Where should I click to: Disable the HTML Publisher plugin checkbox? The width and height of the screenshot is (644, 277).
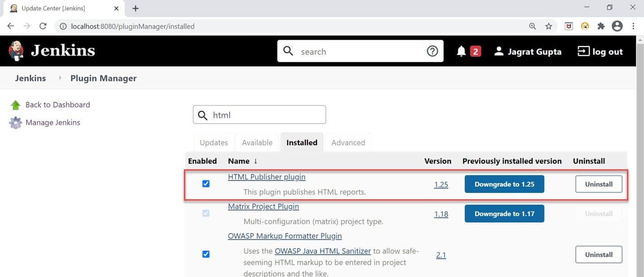[x=206, y=184]
